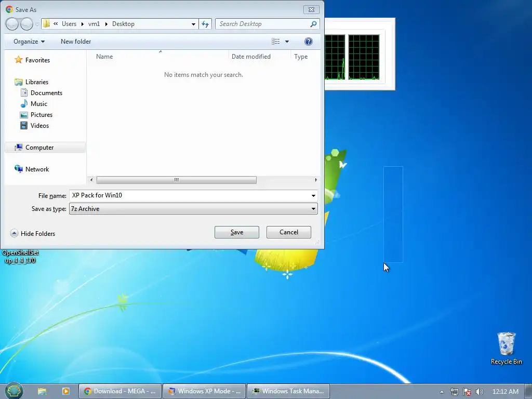
Task: Close the Save As dialog
Action: (311, 9)
